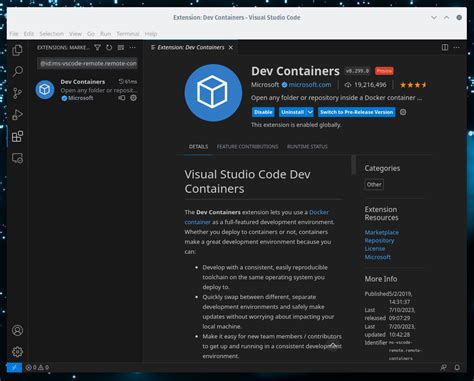The height and width of the screenshot is (381, 474).
Task: Open the Marketplace resource link
Action: [381, 232]
